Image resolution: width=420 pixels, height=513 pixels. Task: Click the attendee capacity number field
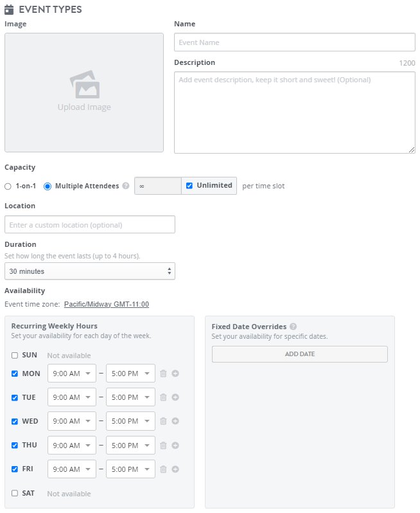click(x=158, y=186)
